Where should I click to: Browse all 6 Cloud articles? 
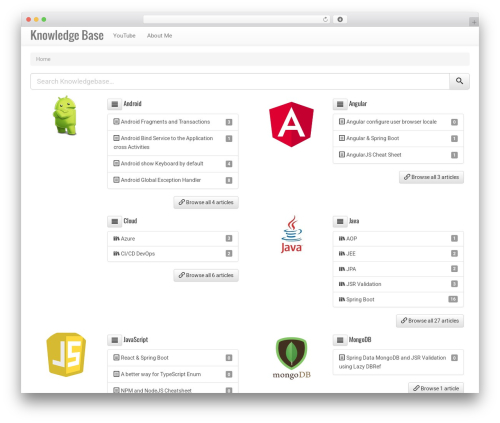click(x=206, y=275)
